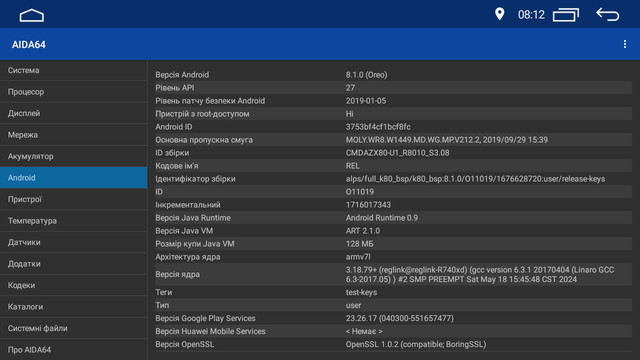Select the Версія Android row label
This screenshot has width=640, height=360.
click(x=182, y=75)
